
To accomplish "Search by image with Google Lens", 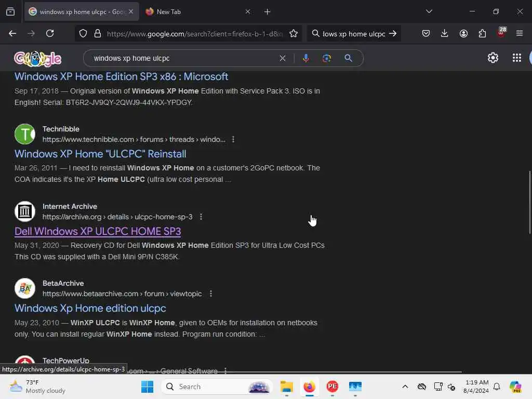I will pyautogui.click(x=326, y=58).
